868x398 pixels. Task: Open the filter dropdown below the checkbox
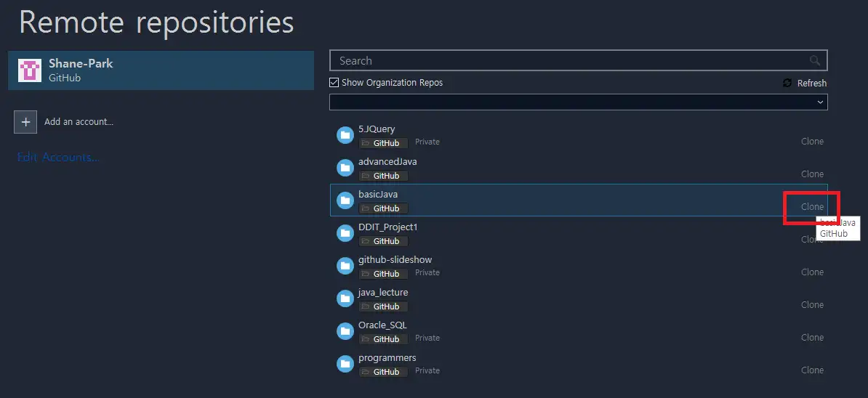pos(578,102)
